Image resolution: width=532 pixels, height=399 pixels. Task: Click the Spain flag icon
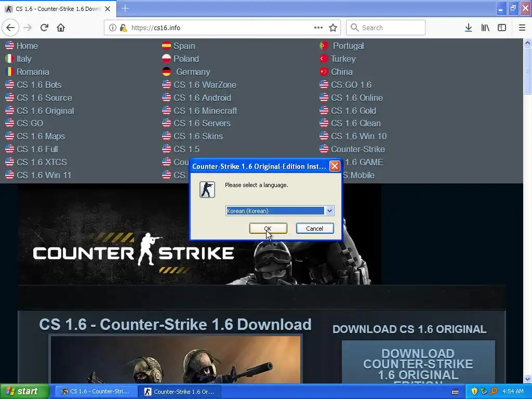[x=166, y=46]
